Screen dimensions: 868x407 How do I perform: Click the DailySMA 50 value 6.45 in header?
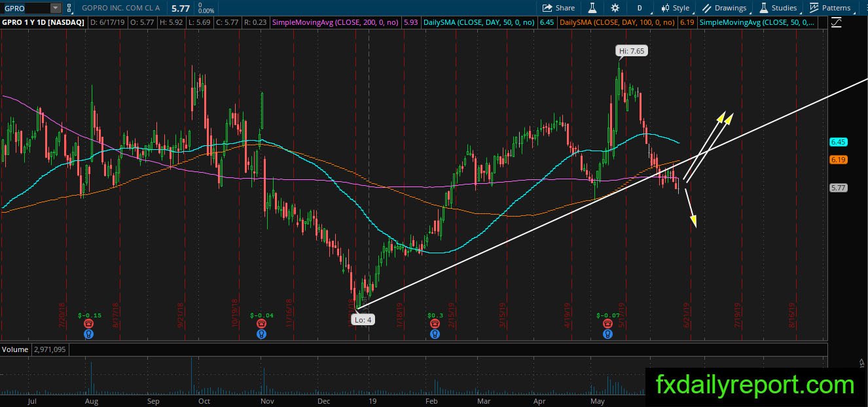547,22
